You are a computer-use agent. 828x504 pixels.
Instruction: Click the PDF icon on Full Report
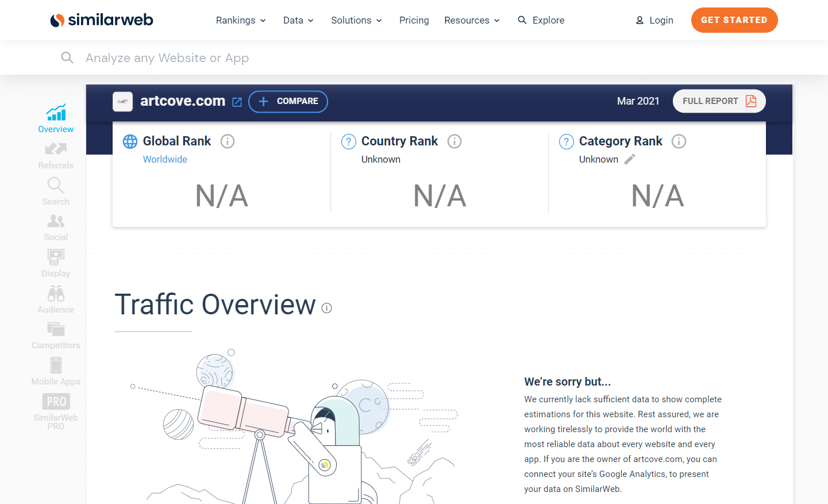(752, 101)
